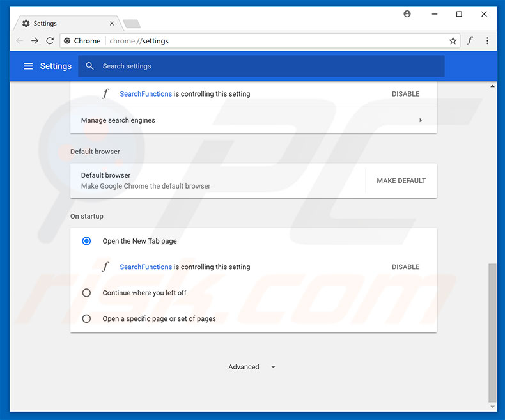This screenshot has width=505, height=420.
Task: Reload the settings page
Action: point(50,41)
